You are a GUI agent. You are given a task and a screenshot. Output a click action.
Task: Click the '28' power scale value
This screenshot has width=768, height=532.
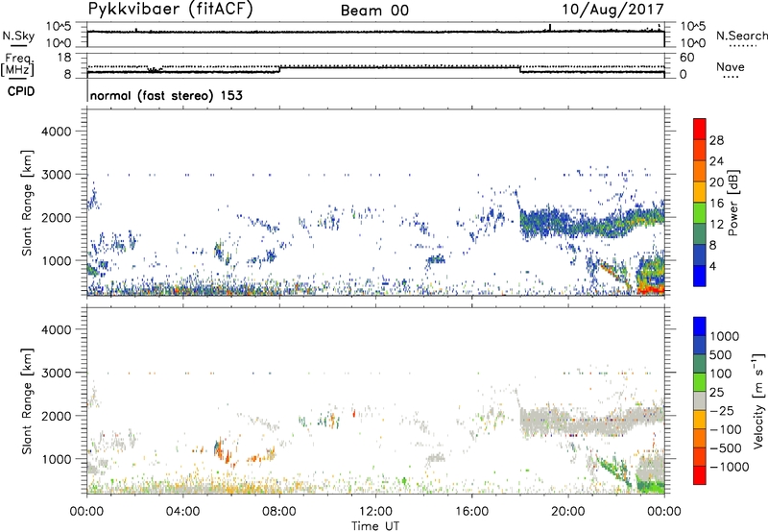click(716, 140)
